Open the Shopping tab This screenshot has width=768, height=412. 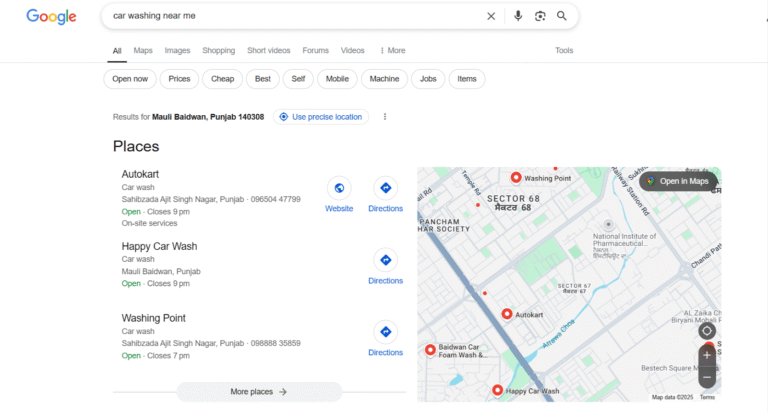[x=218, y=50]
